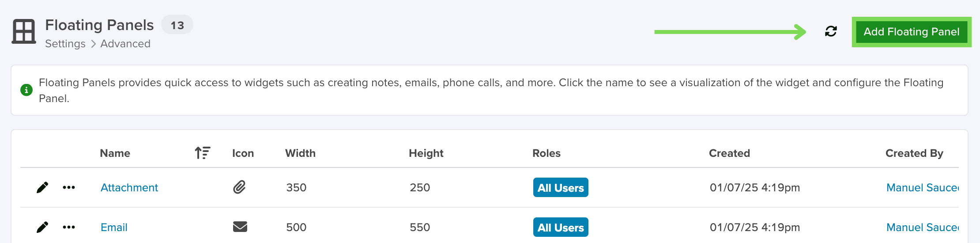The image size is (980, 243).
Task: Click the All Users badge for Email
Action: point(561,227)
